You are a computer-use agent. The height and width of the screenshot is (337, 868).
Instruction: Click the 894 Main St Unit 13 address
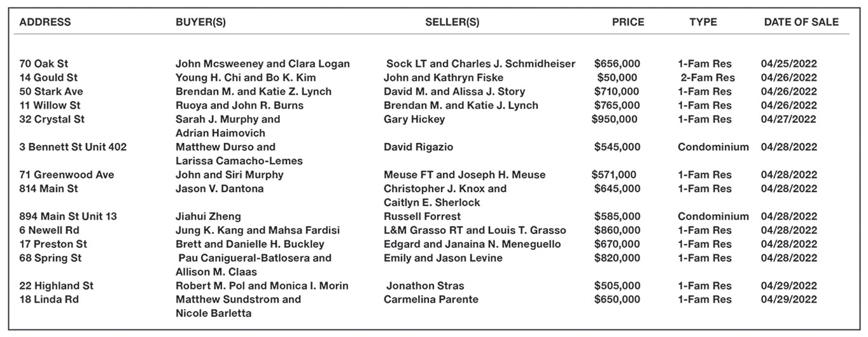tap(68, 216)
